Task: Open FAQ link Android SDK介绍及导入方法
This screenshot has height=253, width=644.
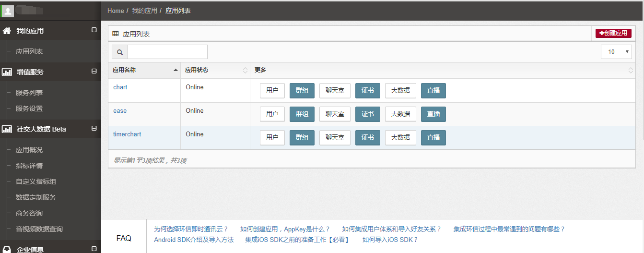Action: [x=194, y=240]
